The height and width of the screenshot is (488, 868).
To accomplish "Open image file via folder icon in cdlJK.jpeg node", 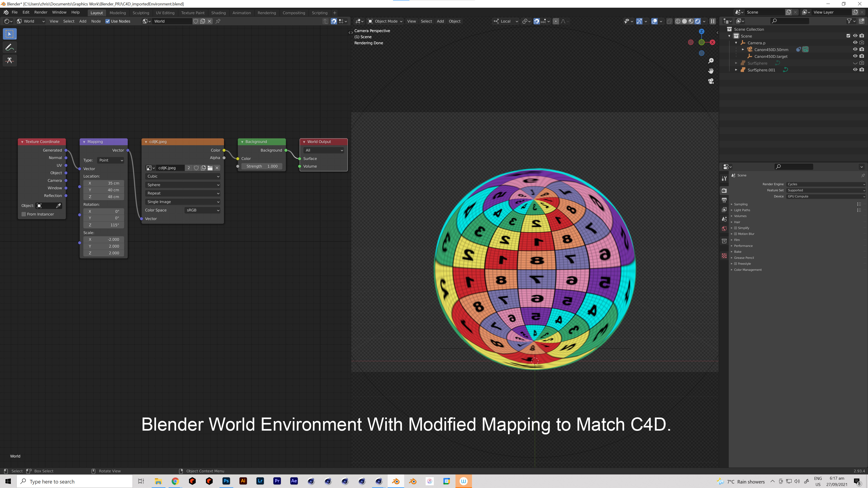I will tap(210, 168).
